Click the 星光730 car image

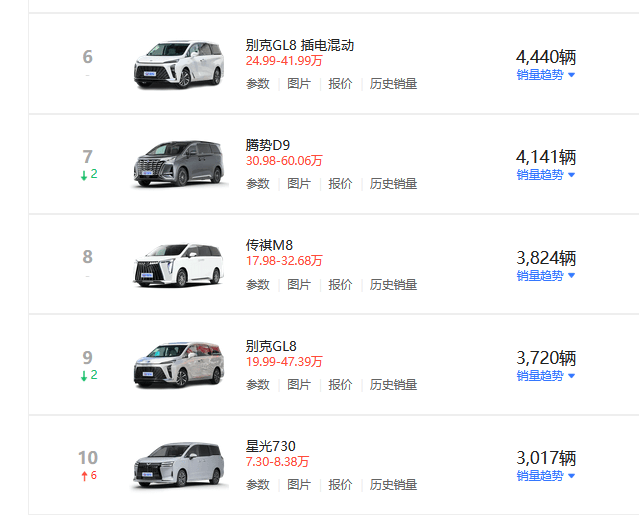(x=180, y=465)
